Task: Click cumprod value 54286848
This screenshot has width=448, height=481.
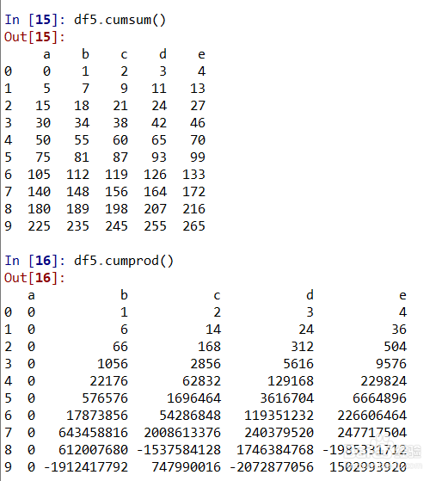Action: click(x=190, y=416)
